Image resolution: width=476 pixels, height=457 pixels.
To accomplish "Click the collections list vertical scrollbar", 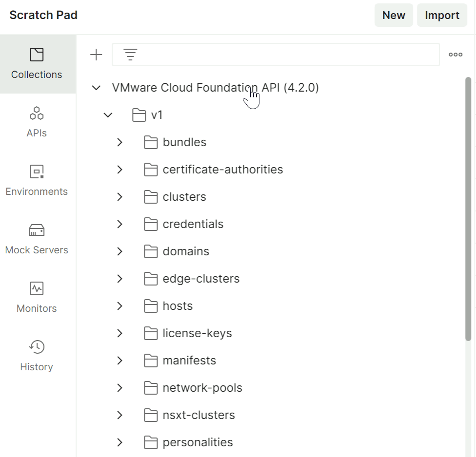I will coord(468,209).
